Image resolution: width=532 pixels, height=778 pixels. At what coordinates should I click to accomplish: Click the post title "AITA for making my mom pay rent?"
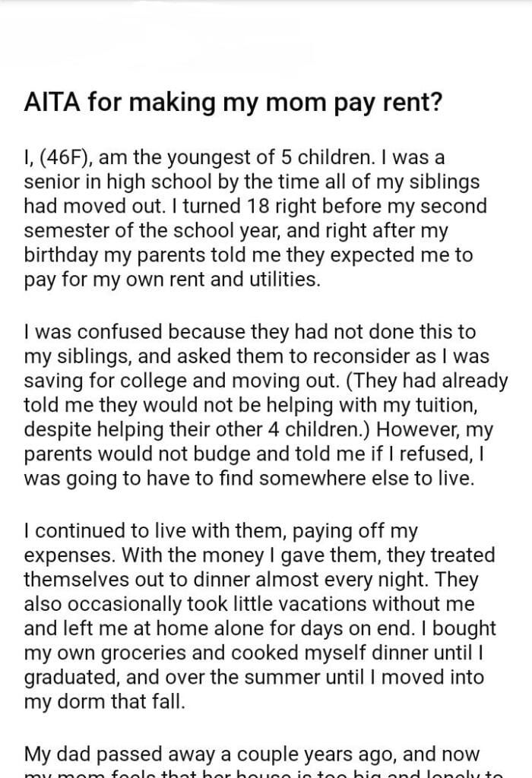(x=233, y=104)
